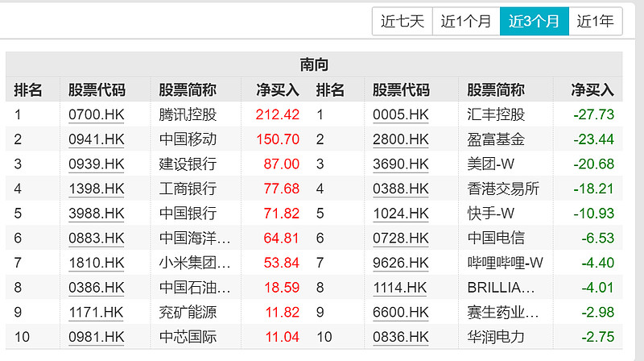Viewport: 644px width, 361px height.
Task: Open stock code link 0981.HK
Action: [x=96, y=337]
